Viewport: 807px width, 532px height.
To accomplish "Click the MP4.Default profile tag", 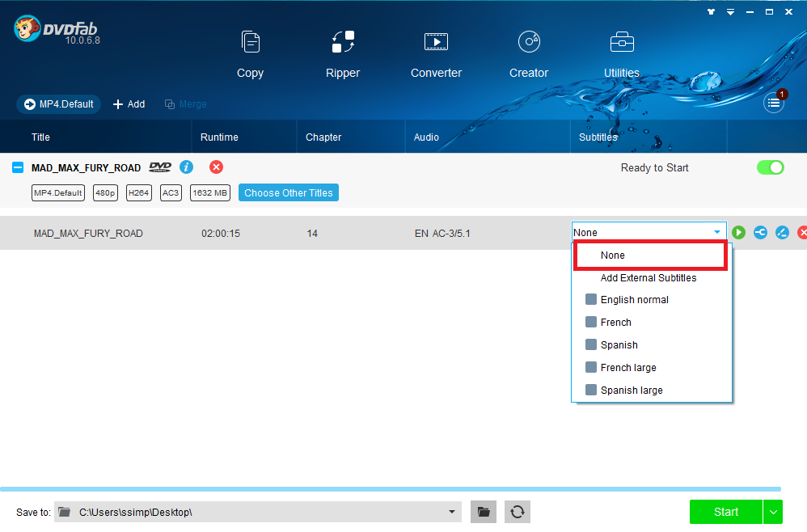I will [58, 193].
